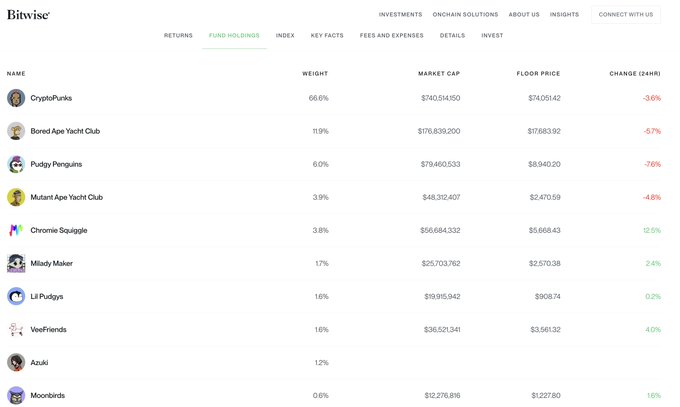This screenshot has width=680, height=407.
Task: Click the CryptoPunks collection avatar
Action: tap(16, 98)
